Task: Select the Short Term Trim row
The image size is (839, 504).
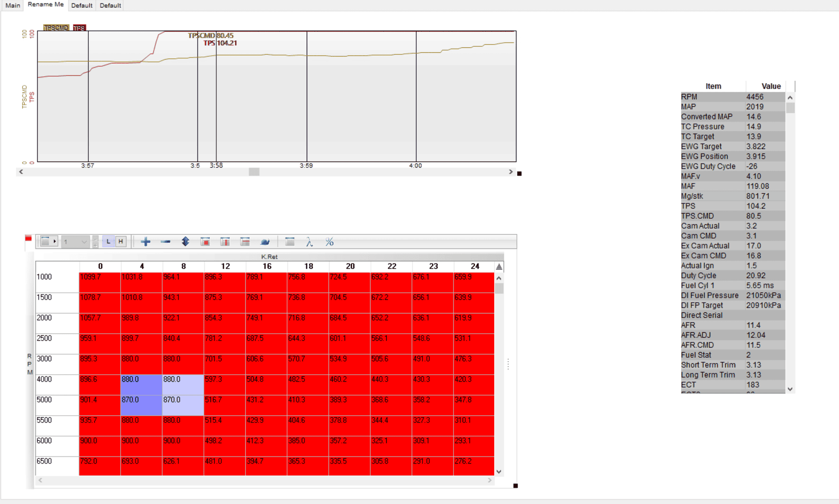Action: click(733, 365)
